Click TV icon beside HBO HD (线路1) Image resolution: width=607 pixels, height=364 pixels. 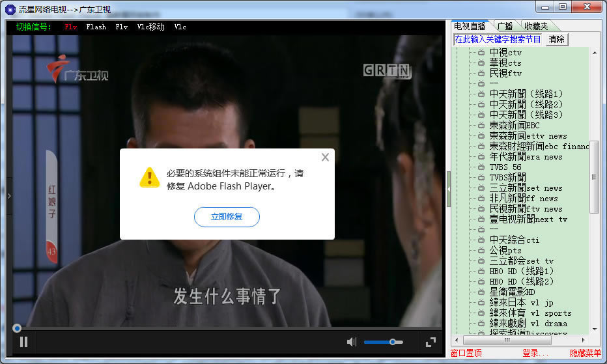(x=481, y=271)
